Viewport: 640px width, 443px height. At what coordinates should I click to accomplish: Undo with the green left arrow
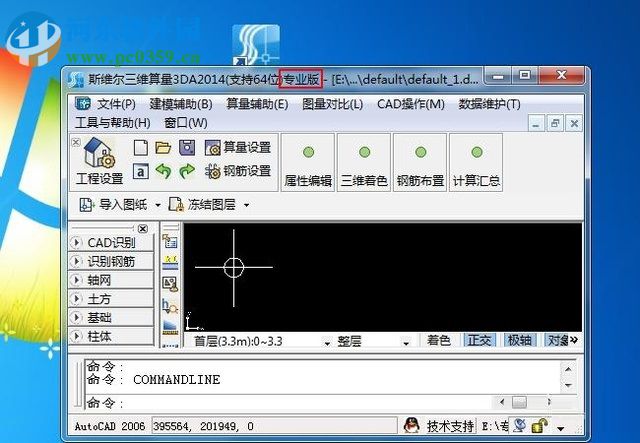click(163, 171)
